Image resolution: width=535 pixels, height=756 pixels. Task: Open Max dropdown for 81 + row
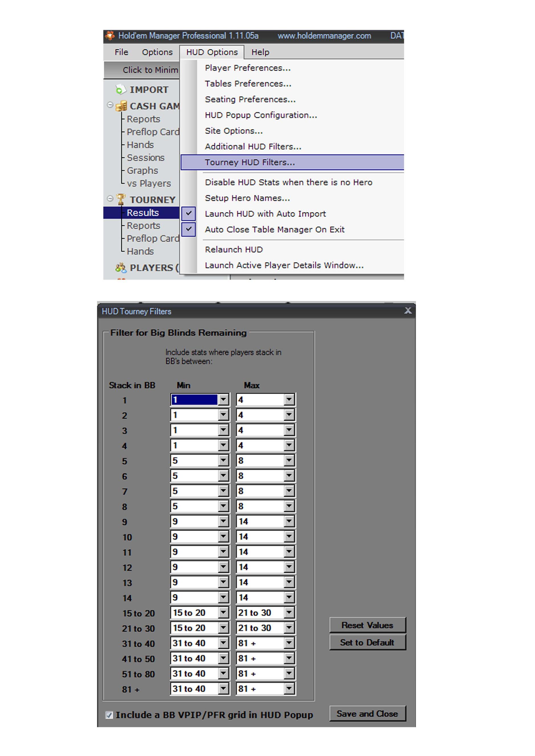[289, 689]
